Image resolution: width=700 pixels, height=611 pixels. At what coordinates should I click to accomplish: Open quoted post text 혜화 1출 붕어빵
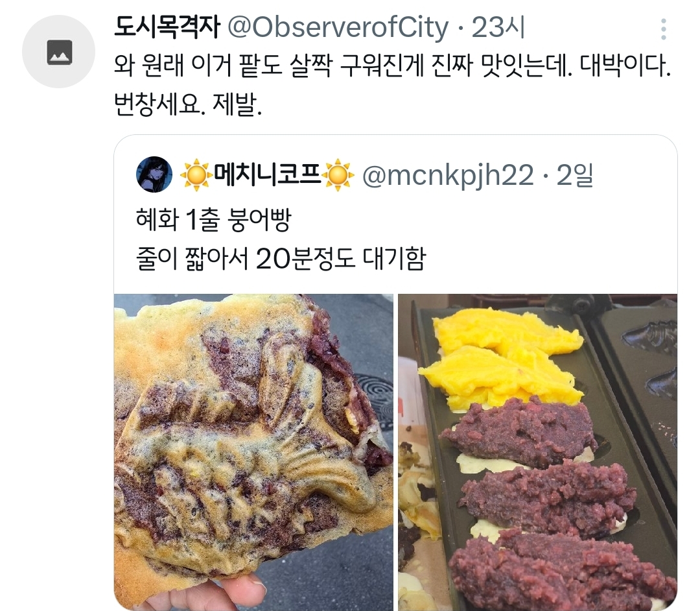[x=213, y=219]
